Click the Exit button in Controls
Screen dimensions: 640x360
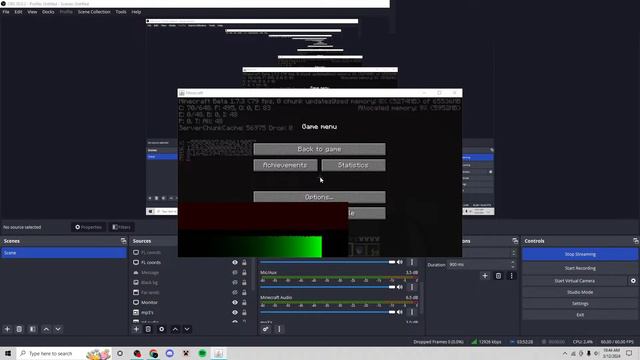580,315
